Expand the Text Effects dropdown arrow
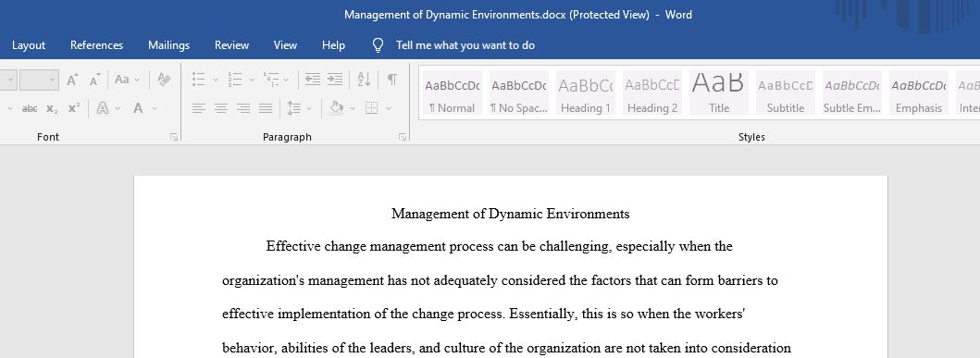980x358 pixels. tap(118, 109)
